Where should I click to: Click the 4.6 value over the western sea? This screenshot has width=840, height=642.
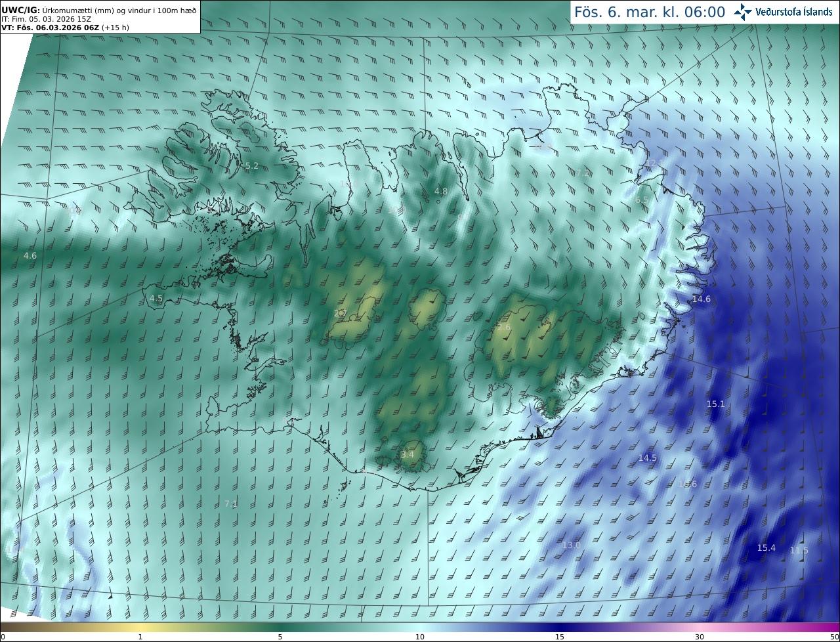click(x=30, y=255)
